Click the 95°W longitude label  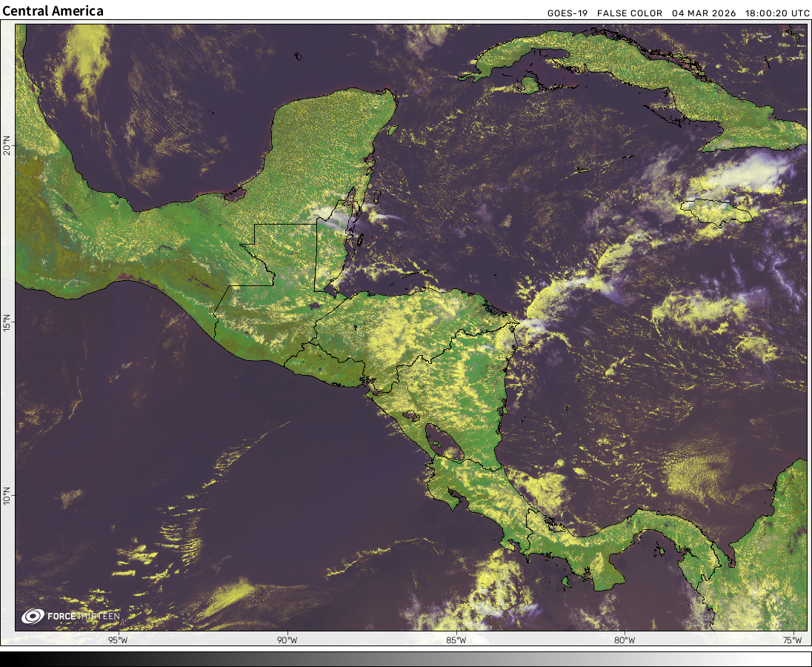coord(118,640)
